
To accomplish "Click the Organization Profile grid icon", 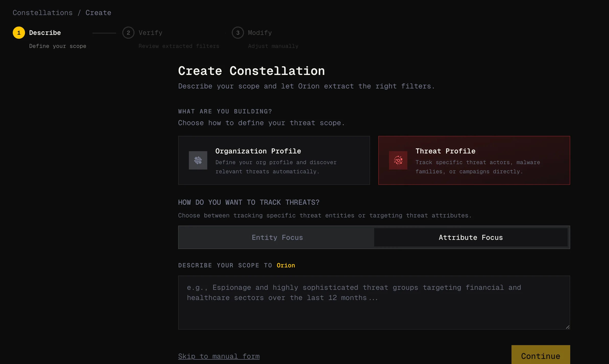I will click(x=198, y=160).
